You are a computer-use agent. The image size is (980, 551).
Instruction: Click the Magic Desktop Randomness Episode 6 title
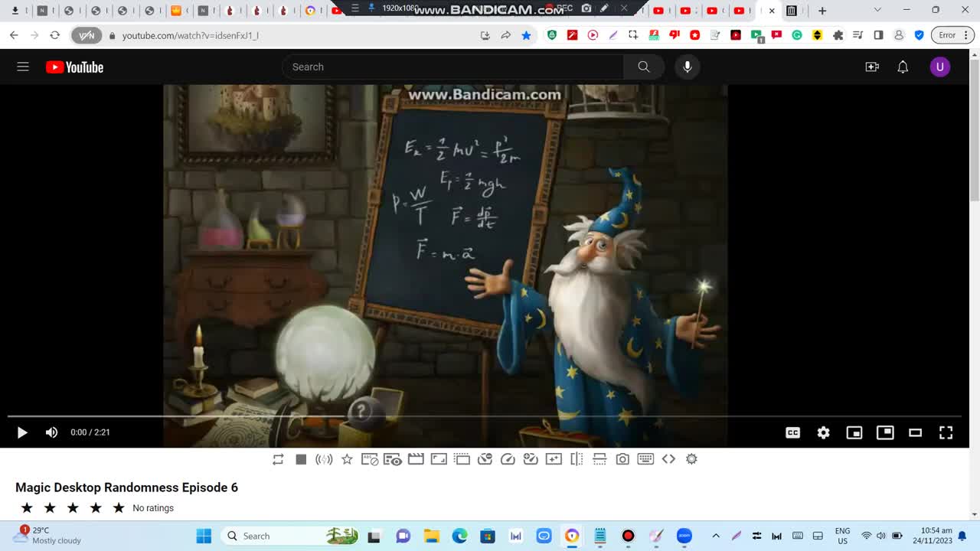pos(126,487)
